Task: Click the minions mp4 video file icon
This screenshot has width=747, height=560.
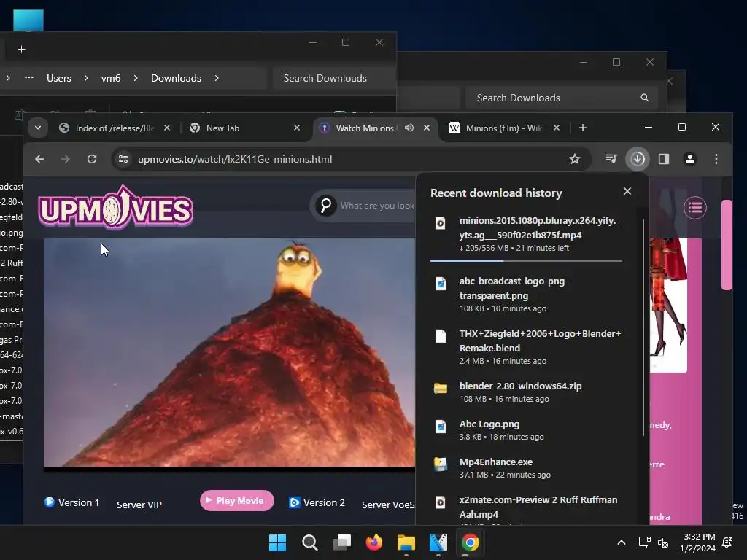Action: (441, 223)
